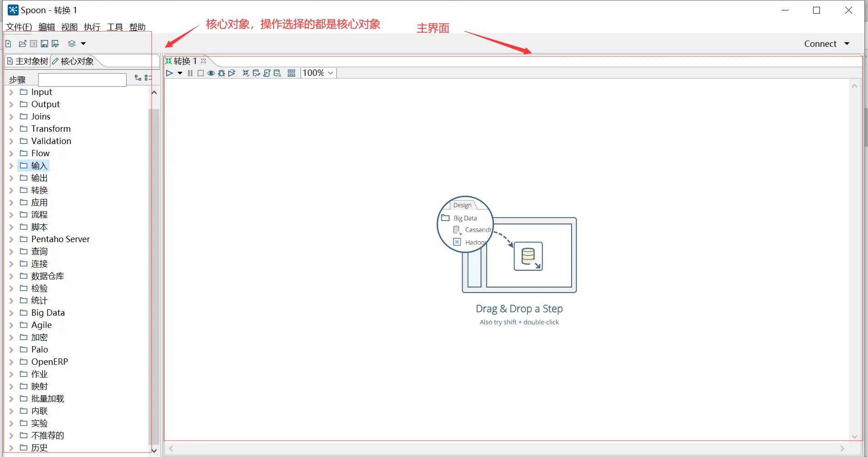
Task: Open the run options dropdown arrow
Action: pyautogui.click(x=180, y=73)
